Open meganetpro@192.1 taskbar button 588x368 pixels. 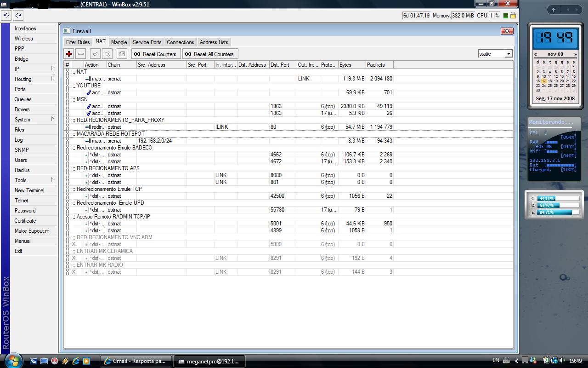209,361
